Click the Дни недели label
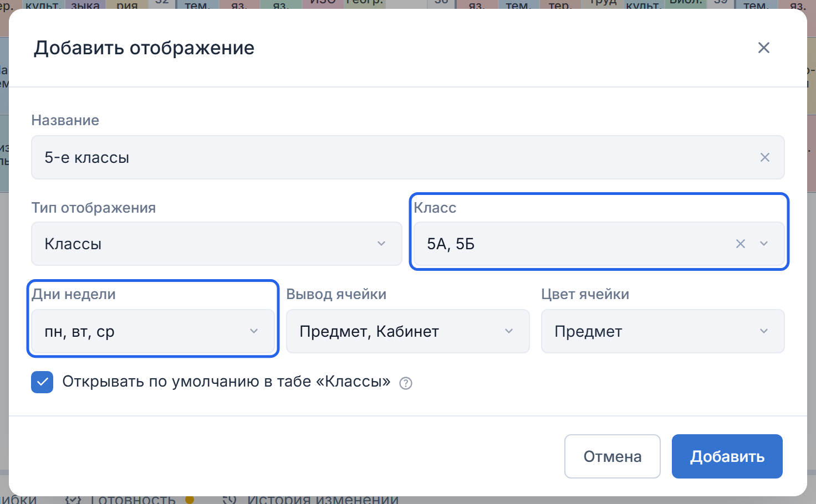This screenshot has height=504, width=816. (x=74, y=294)
